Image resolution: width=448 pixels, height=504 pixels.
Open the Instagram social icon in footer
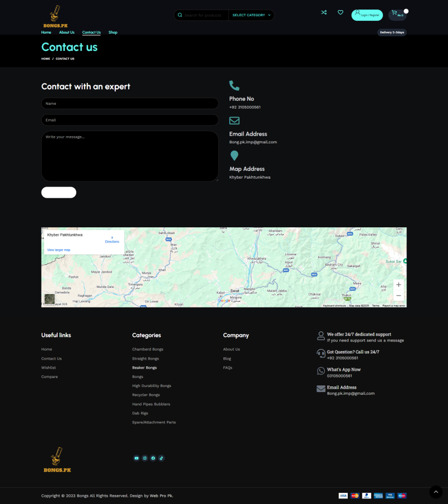point(144,458)
